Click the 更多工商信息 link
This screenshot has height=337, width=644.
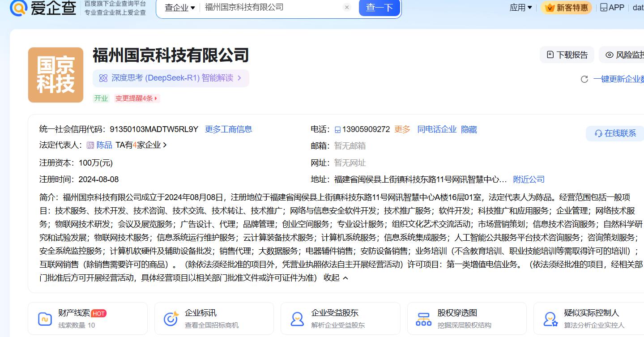(x=228, y=129)
